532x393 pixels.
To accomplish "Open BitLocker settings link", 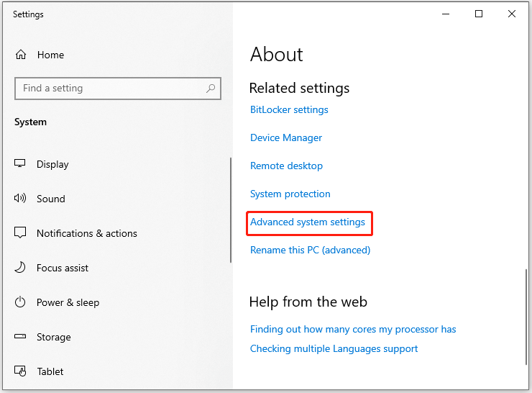I will [289, 109].
